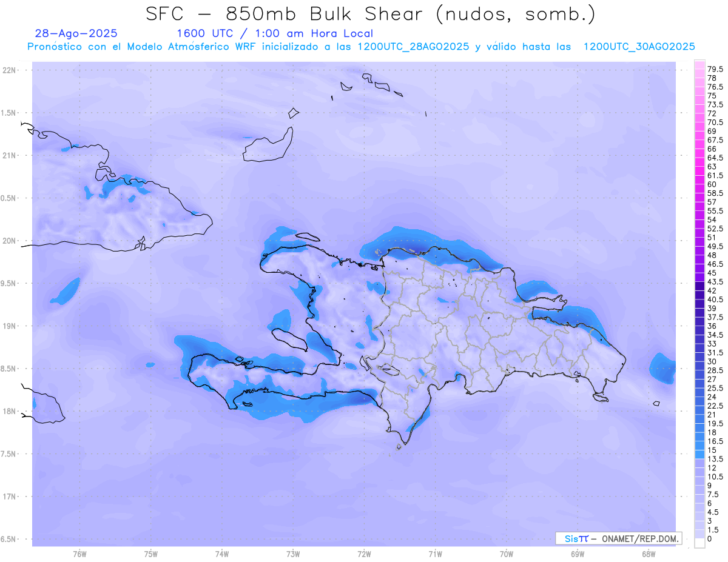The width and height of the screenshot is (728, 562).
Task: Click the colorbar value "4.5"
Action: [713, 512]
